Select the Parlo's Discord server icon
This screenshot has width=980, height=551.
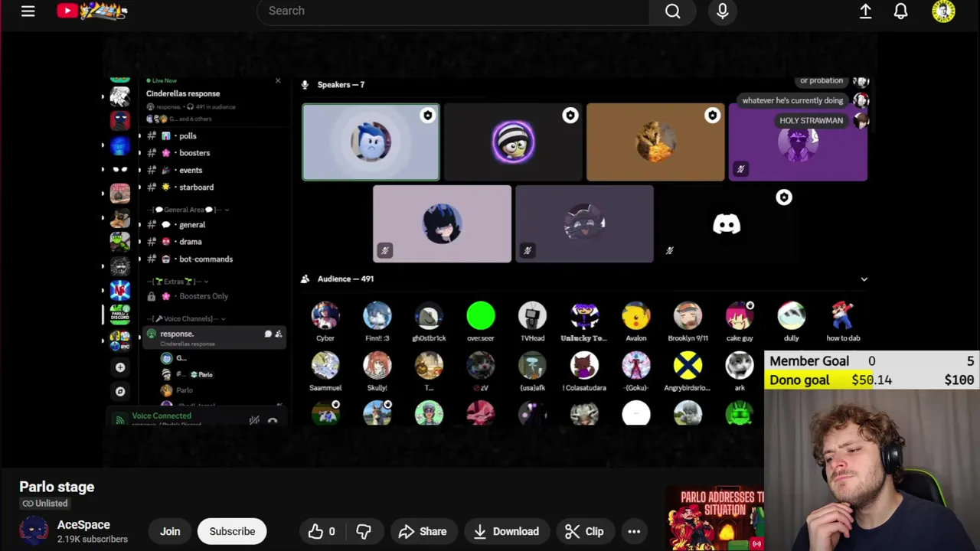120,315
